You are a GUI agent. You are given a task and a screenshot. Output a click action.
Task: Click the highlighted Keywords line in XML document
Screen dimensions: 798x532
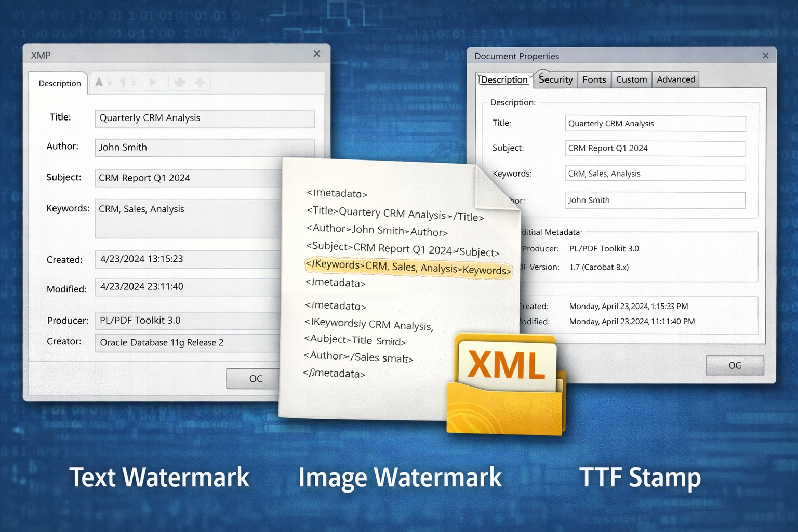pyautogui.click(x=408, y=268)
